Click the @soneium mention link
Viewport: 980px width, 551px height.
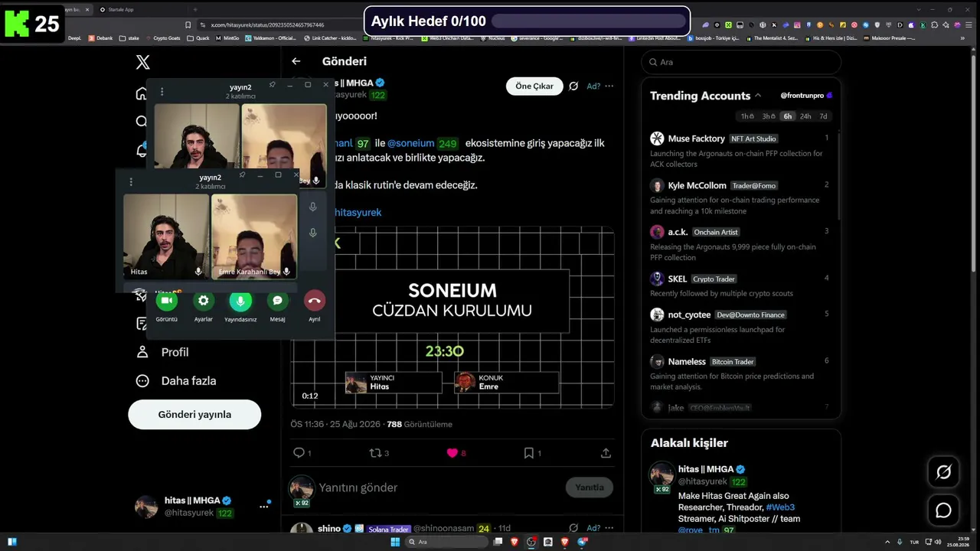[410, 143]
